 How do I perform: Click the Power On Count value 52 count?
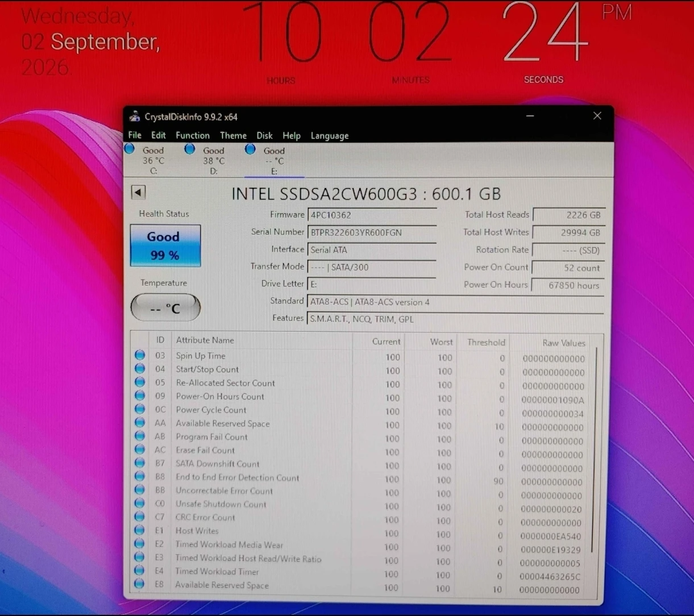coord(568,268)
